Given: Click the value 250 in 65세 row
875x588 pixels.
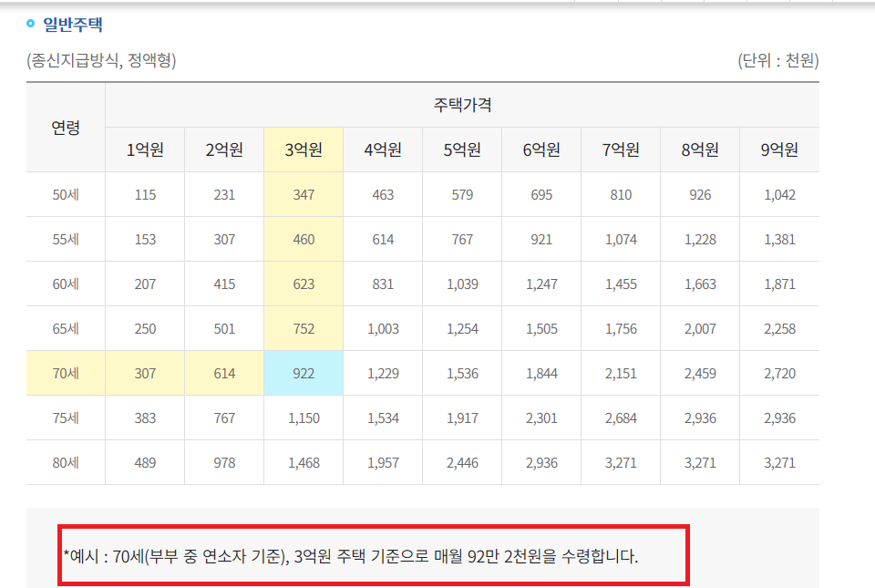Looking at the screenshot, I should (145, 328).
